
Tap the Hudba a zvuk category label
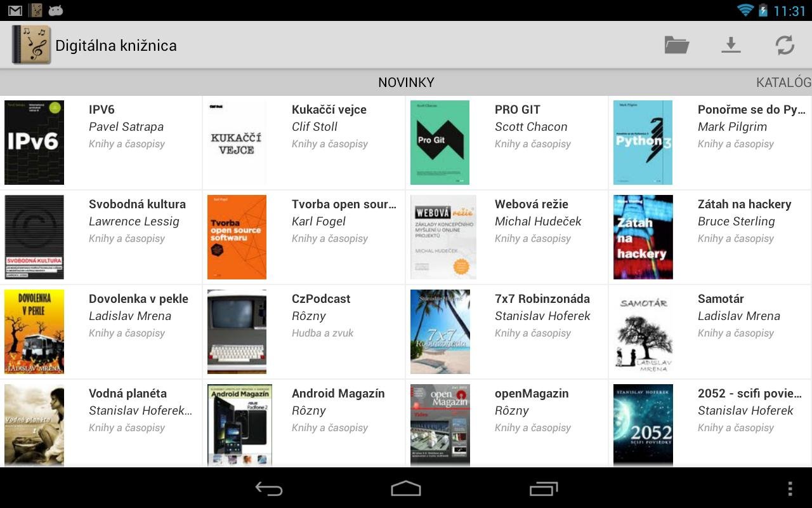pyautogui.click(x=322, y=333)
